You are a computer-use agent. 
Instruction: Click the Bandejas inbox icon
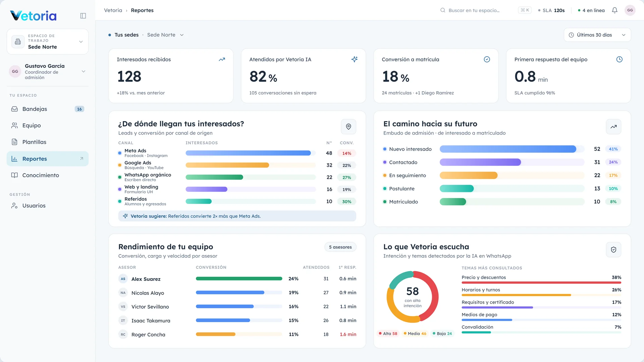click(14, 109)
